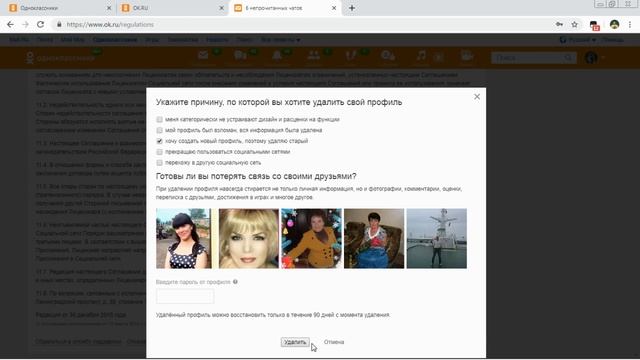The height and width of the screenshot is (360, 640).
Task: Click the Одноклассники logo in header
Action: [60, 58]
